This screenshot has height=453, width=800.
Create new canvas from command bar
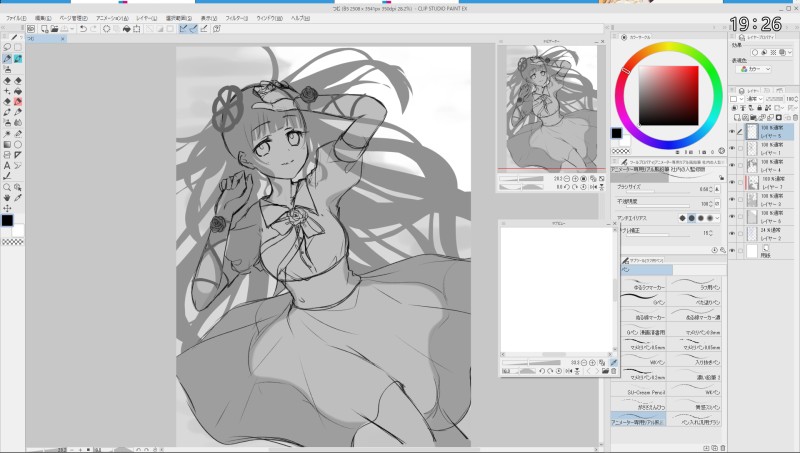[44, 29]
